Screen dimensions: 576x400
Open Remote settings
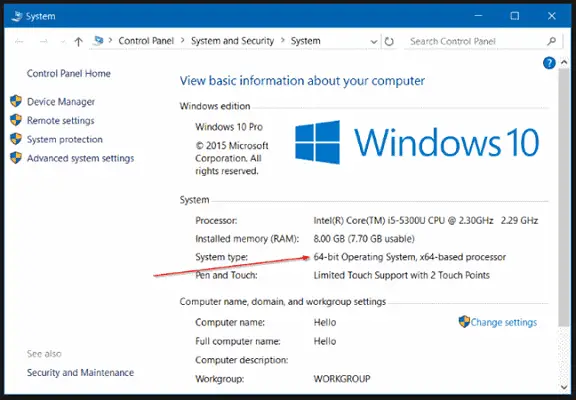point(61,120)
